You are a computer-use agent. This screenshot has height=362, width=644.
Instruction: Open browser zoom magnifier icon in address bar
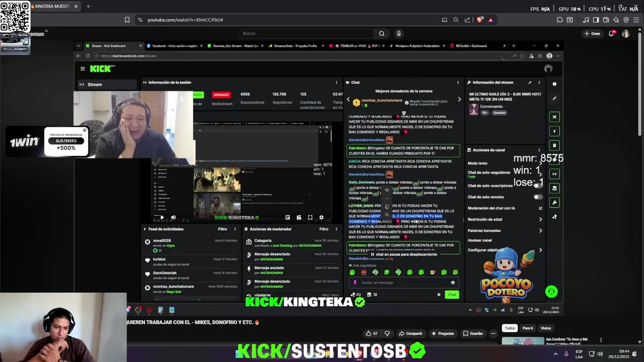456,20
